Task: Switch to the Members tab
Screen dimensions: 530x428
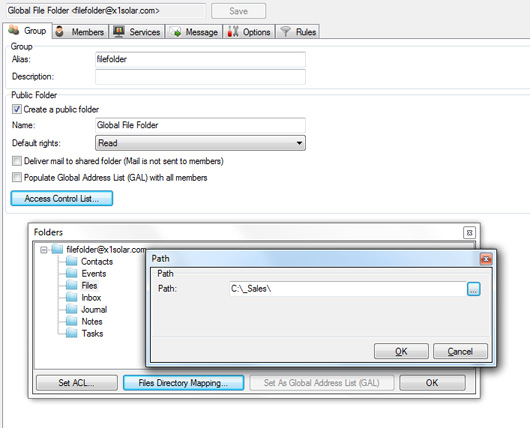Action: (x=80, y=32)
